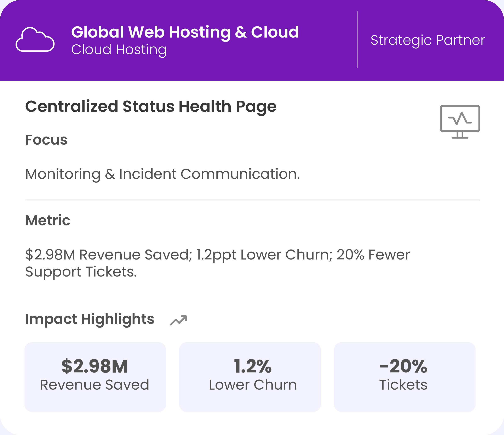Click the -20% value
504x435 pixels.
pos(403,366)
